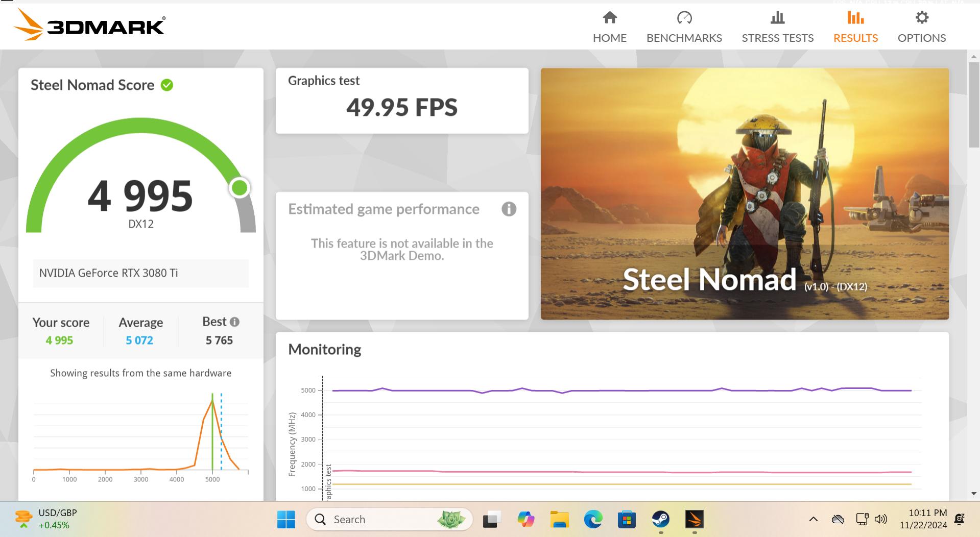
Task: Click the vertical scrollbar thumb
Action: (x=973, y=105)
